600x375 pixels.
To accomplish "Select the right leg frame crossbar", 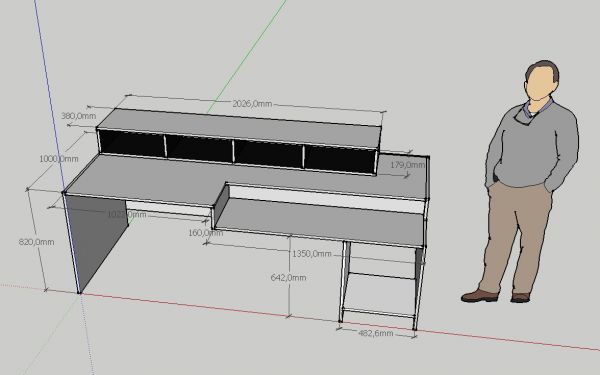I will (382, 276).
